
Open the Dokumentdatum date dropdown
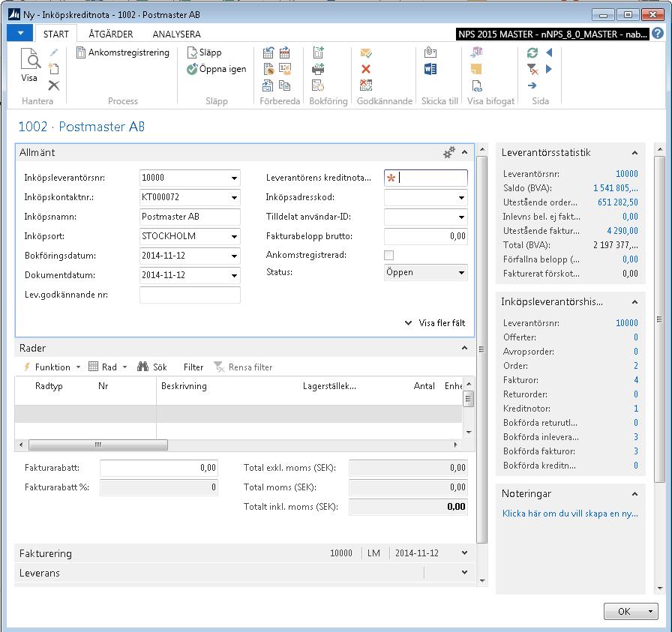234,275
